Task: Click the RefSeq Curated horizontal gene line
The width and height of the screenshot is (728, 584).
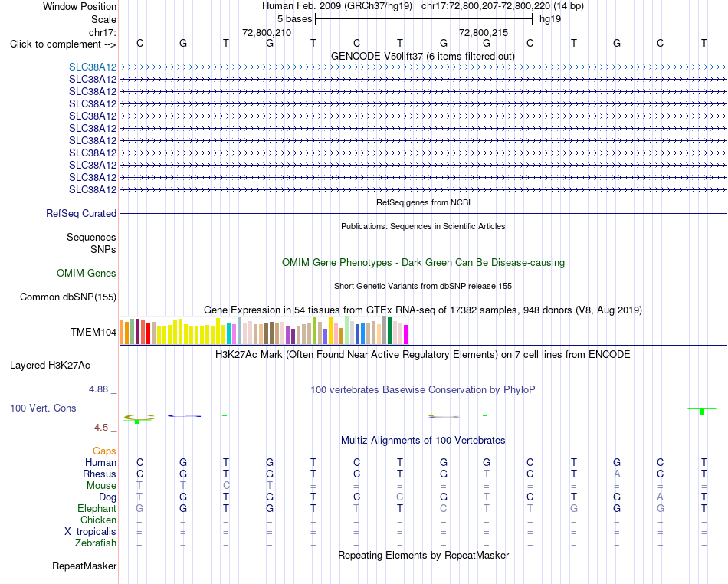Action: pos(423,214)
